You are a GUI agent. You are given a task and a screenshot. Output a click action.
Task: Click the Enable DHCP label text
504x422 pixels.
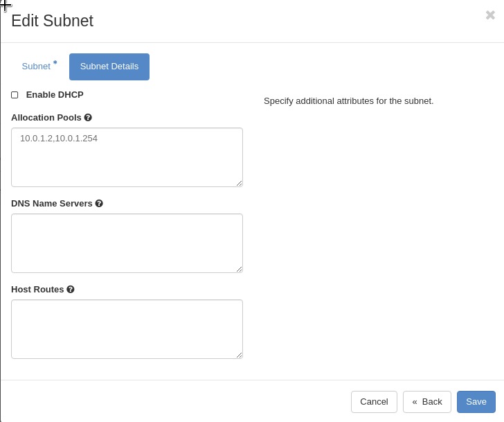(55, 95)
